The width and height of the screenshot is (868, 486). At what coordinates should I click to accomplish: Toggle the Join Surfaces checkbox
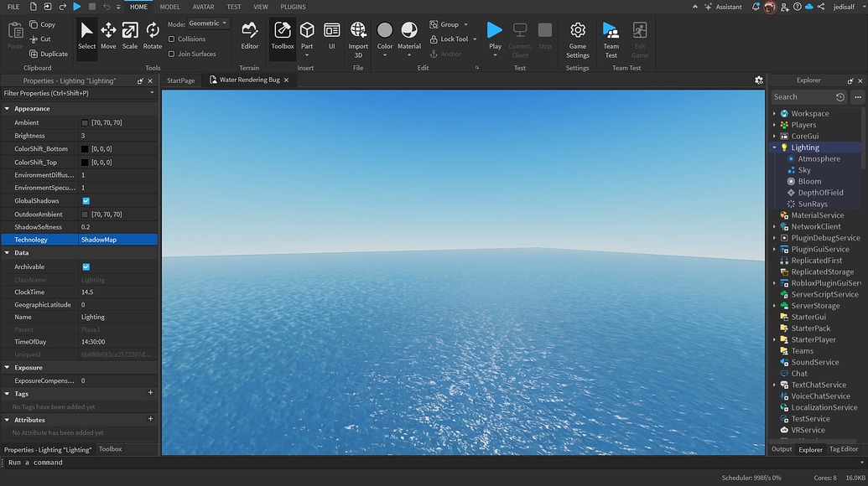[x=172, y=54]
